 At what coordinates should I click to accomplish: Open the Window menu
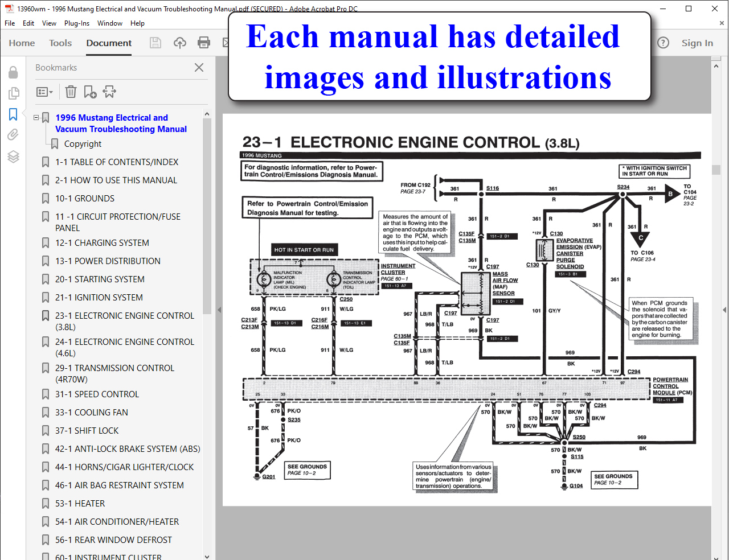tap(110, 23)
